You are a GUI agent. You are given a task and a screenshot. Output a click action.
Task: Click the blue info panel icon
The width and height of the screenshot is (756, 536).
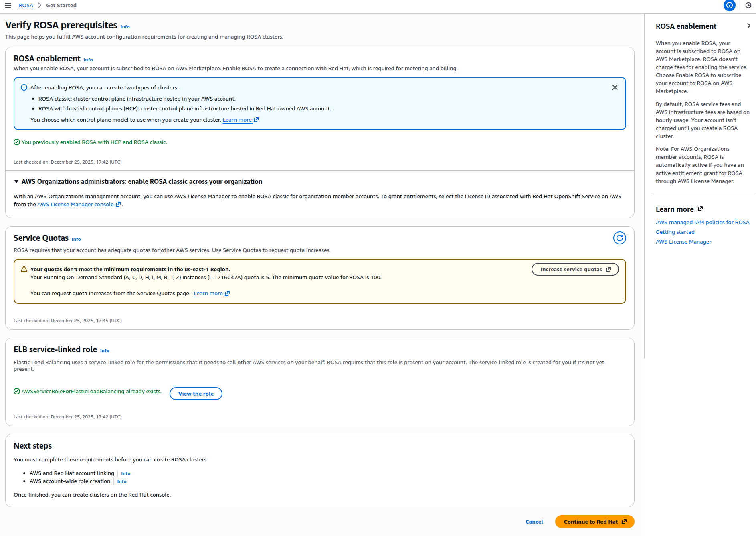729,5
